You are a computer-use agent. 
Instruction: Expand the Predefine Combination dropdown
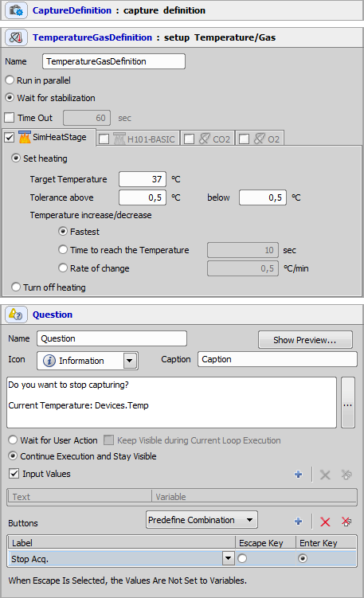pyautogui.click(x=249, y=520)
